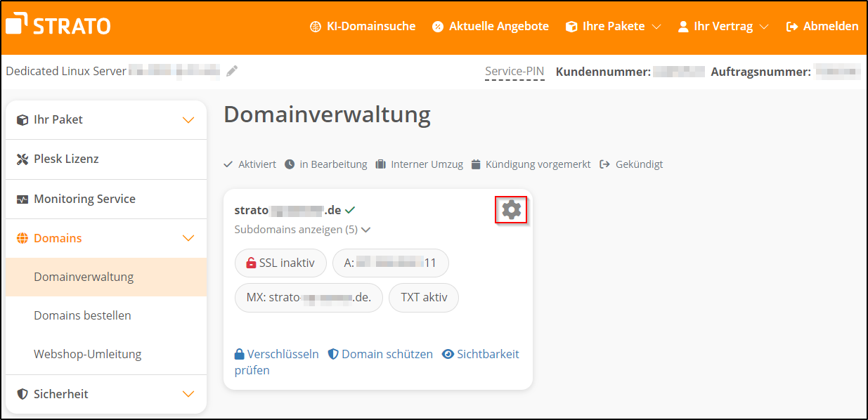Click the globe icon beside KI-Domainsuche

click(x=316, y=27)
